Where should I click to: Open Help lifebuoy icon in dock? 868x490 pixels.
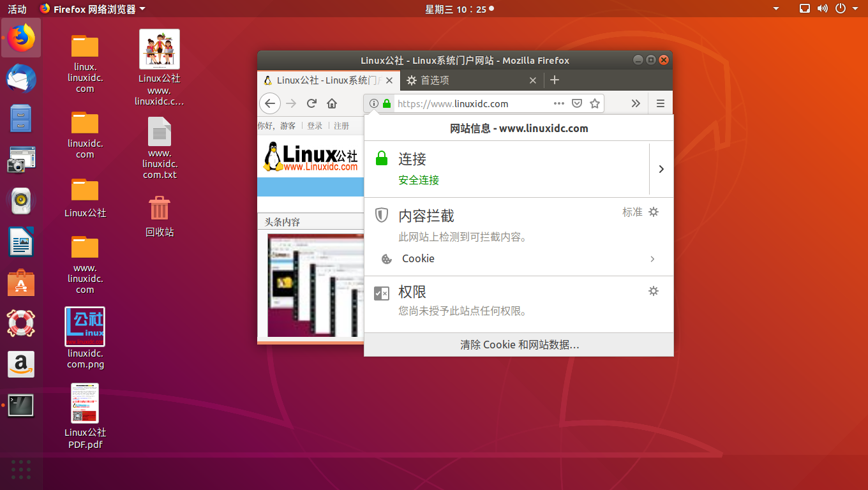point(21,323)
